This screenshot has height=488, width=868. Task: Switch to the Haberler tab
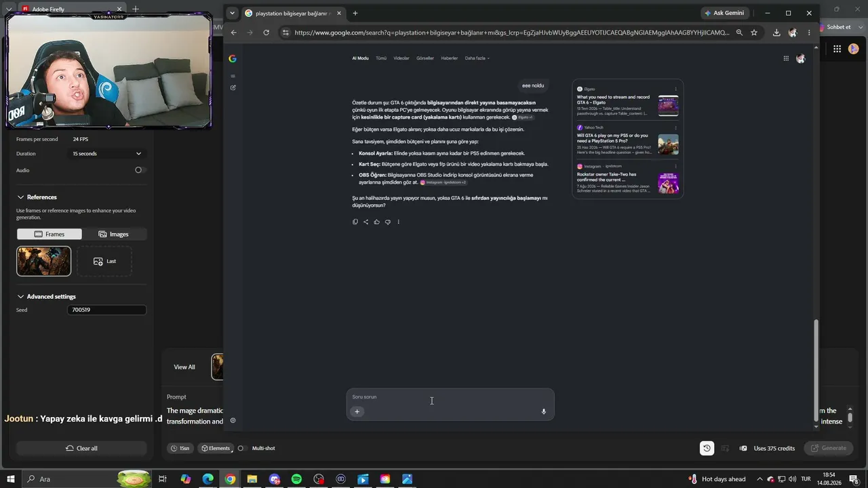coord(450,58)
